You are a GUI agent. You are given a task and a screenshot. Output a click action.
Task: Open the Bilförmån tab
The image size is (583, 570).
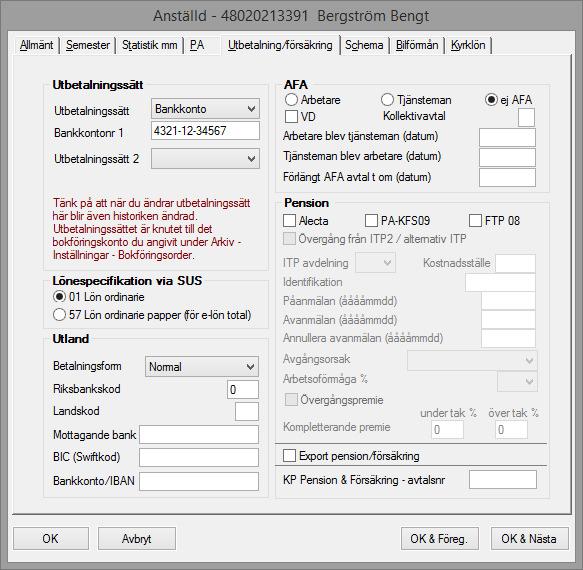(417, 45)
